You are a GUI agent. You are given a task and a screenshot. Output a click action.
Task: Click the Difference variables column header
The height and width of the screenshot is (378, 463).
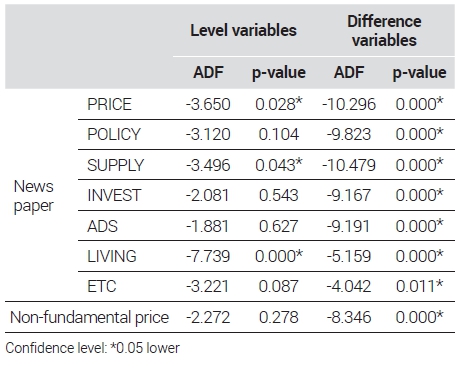[384, 31]
